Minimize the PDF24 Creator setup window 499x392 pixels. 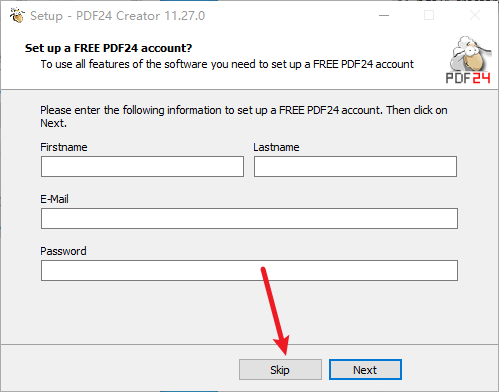coord(384,15)
